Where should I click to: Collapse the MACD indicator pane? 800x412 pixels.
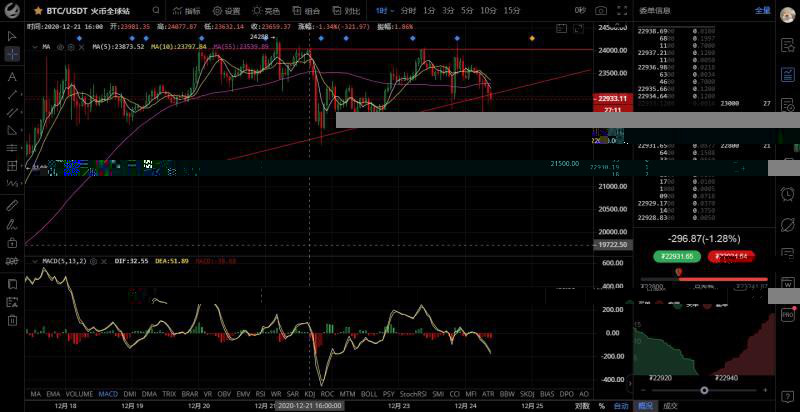[x=34, y=262]
